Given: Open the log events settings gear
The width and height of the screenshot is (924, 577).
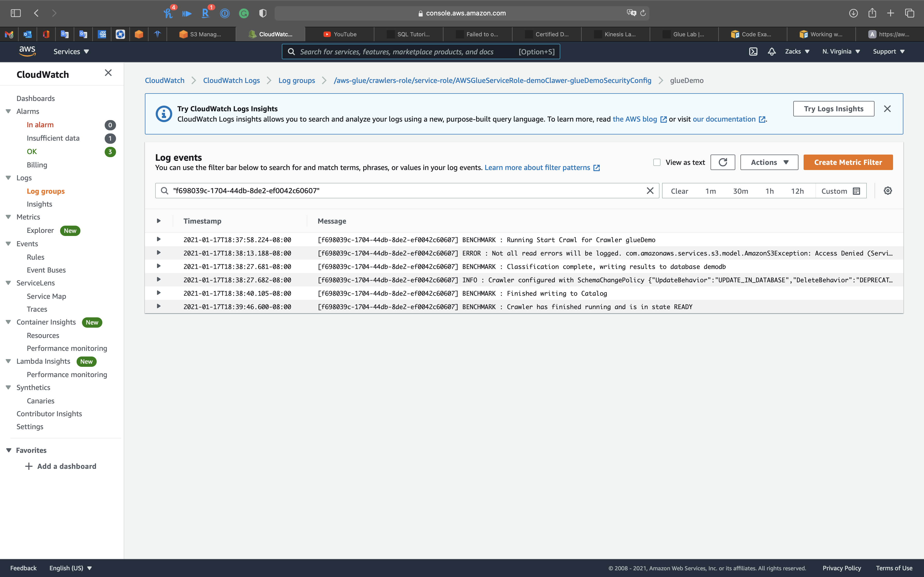Looking at the screenshot, I should click(888, 191).
